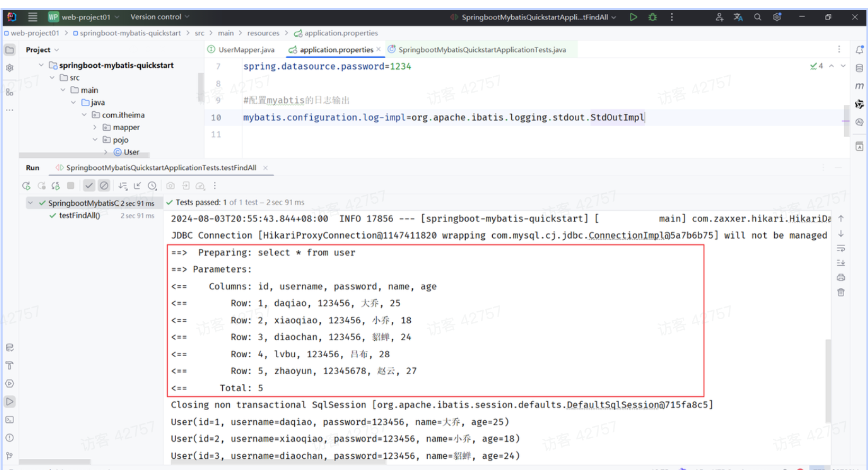Start debugging with the bug icon
The width and height of the screenshot is (868, 470).
tap(653, 17)
